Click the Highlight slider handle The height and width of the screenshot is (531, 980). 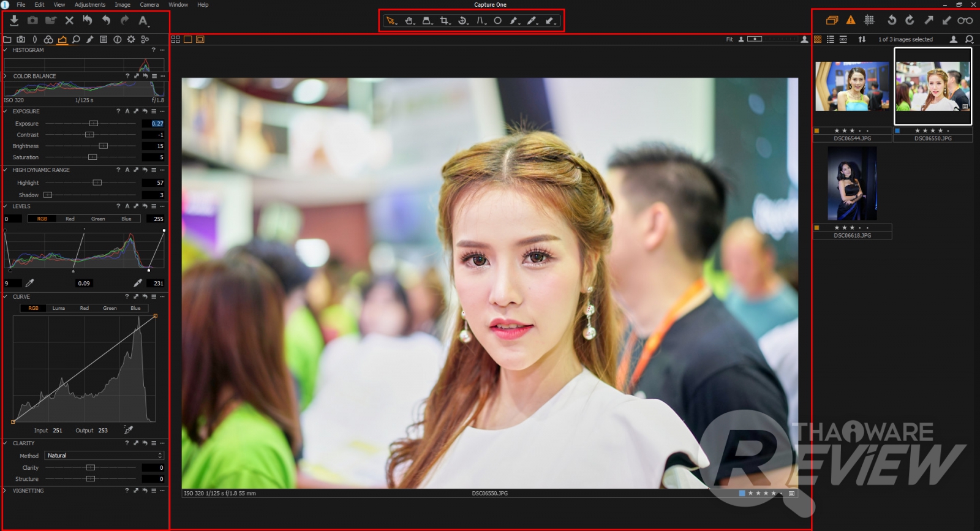97,183
